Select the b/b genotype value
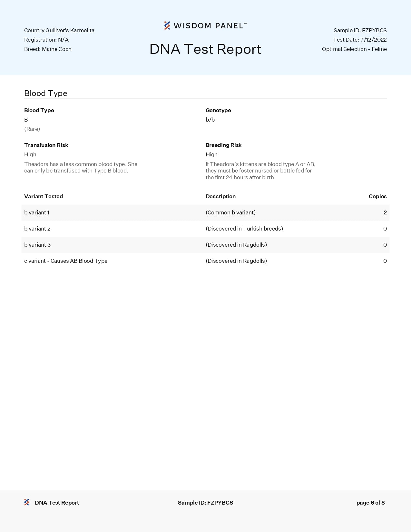 [210, 120]
